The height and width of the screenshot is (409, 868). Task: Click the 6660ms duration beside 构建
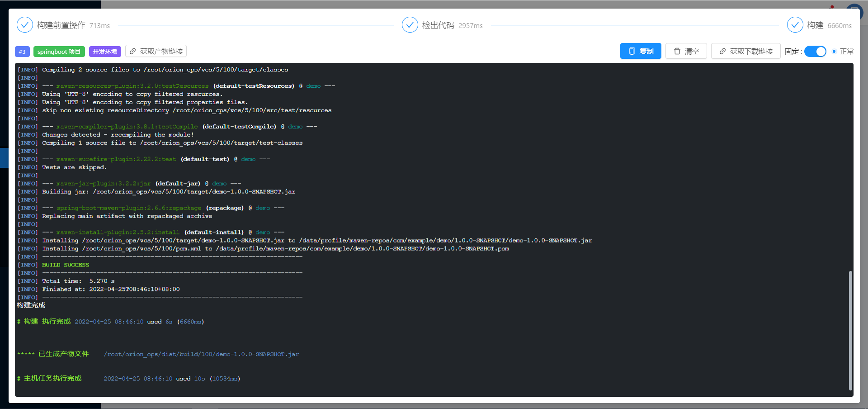(840, 26)
